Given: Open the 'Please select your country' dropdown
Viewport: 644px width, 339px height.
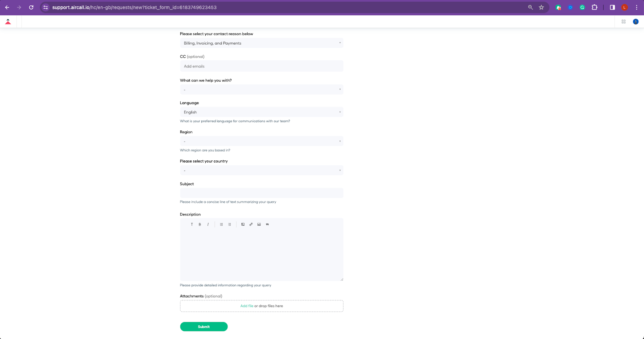Looking at the screenshot, I should coord(262,171).
